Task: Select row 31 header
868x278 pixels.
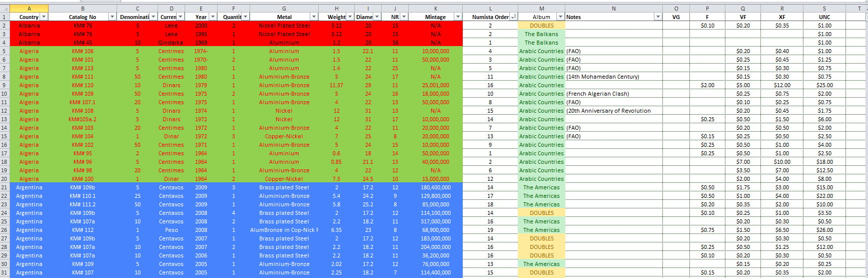Action: pos(5,272)
